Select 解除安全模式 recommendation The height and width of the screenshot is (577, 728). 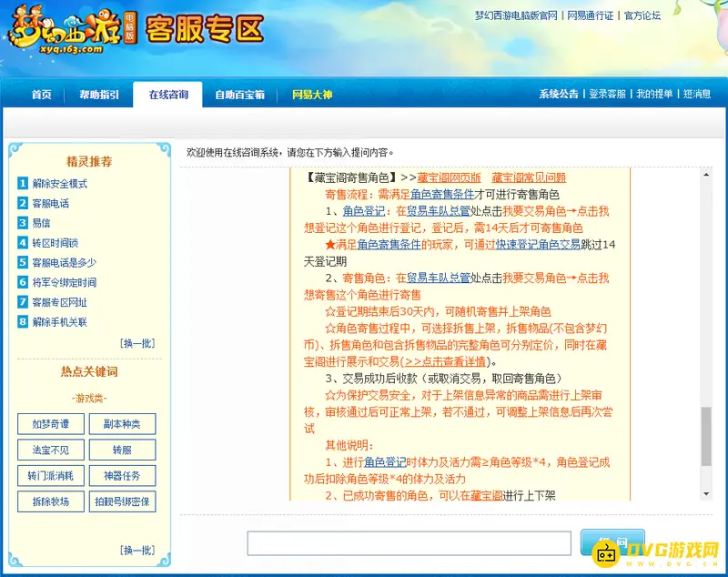tap(59, 184)
